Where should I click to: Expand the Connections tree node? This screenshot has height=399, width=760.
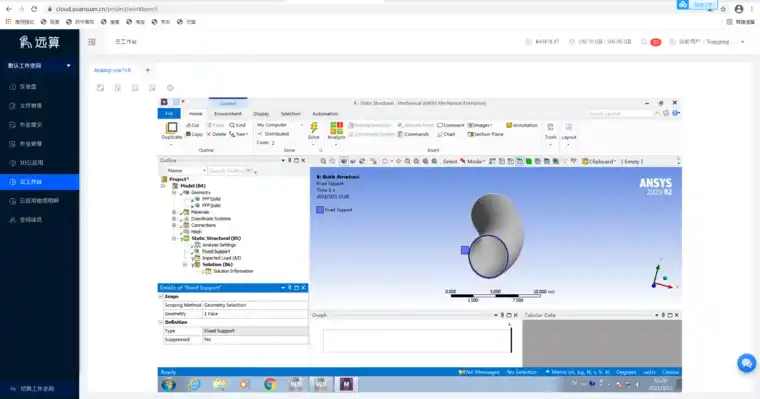[174, 225]
